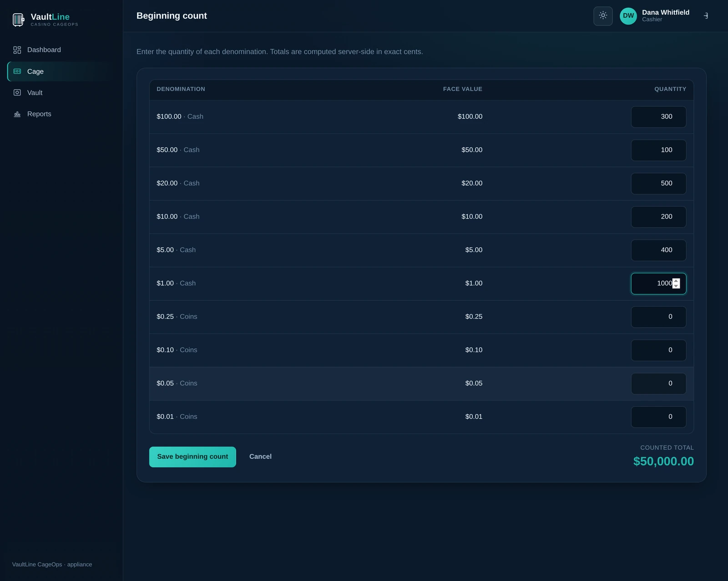This screenshot has height=581, width=728.
Task: Click the $20.00 · Cash denomination label
Action: click(178, 183)
